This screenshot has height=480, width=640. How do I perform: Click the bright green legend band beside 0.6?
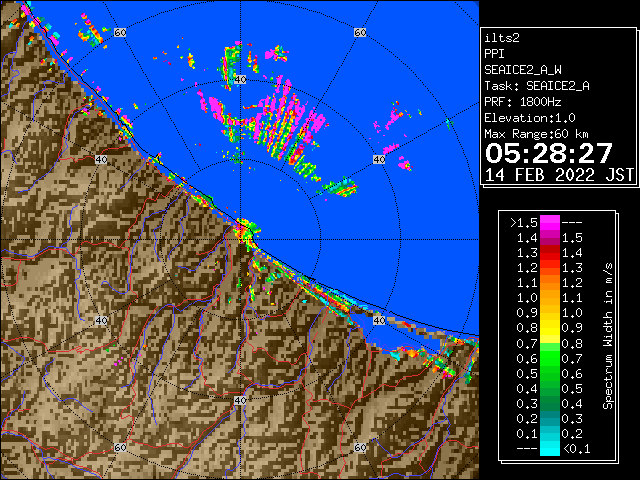pos(550,359)
